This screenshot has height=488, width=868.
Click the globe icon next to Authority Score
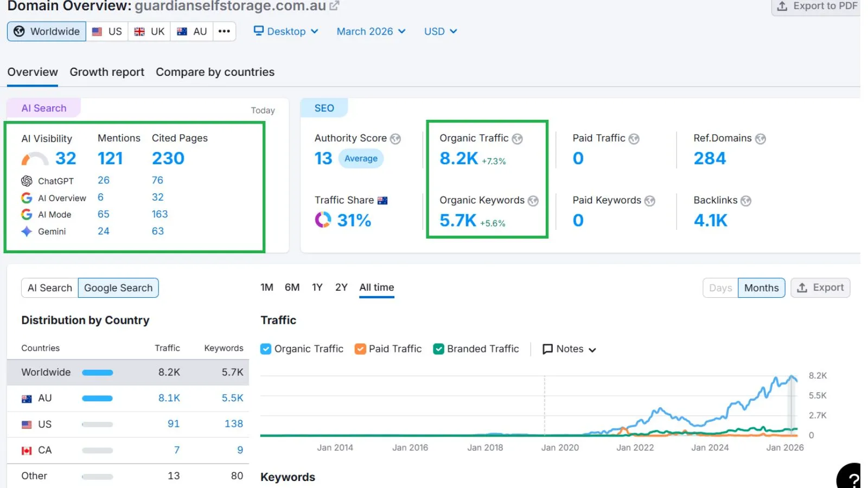click(395, 139)
